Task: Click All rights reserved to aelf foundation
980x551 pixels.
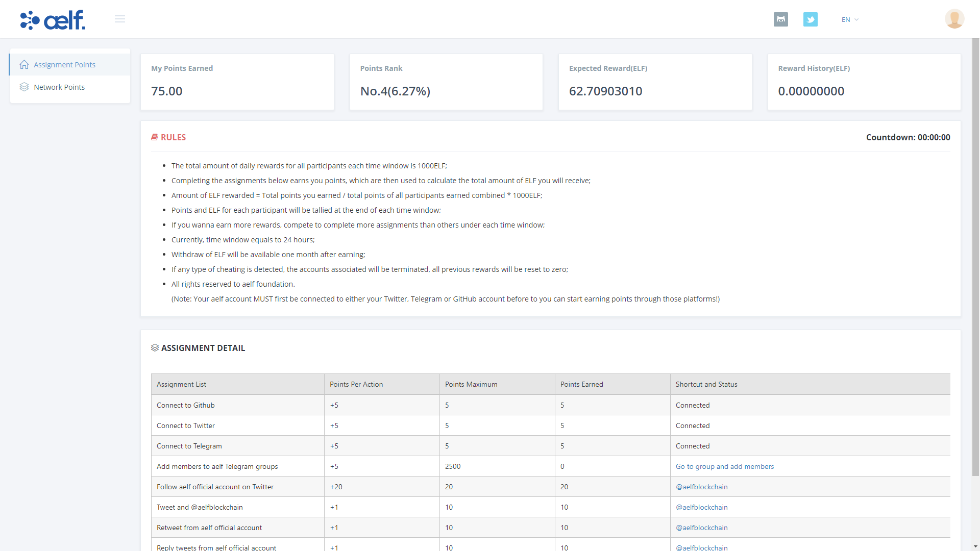Action: 233,284
